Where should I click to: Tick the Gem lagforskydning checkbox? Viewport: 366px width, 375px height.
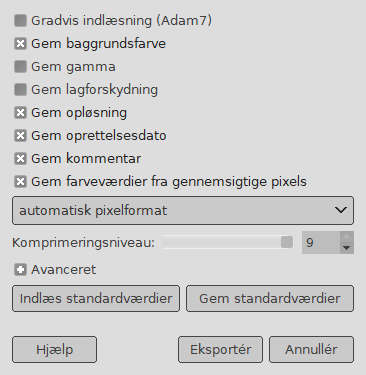point(20,90)
